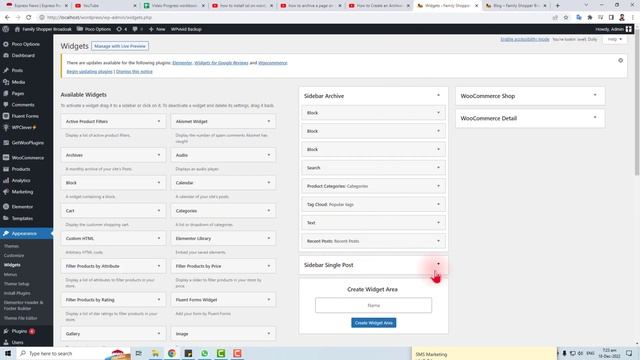Go back in browser history
The width and height of the screenshot is (640, 360).
click(x=7, y=18)
